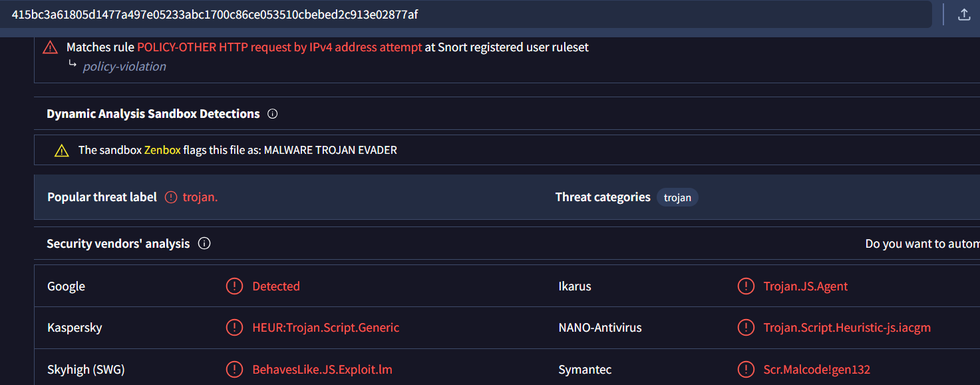The image size is (980, 385).
Task: Click alert icon in NANO-Antivirus row
Action: 746,328
